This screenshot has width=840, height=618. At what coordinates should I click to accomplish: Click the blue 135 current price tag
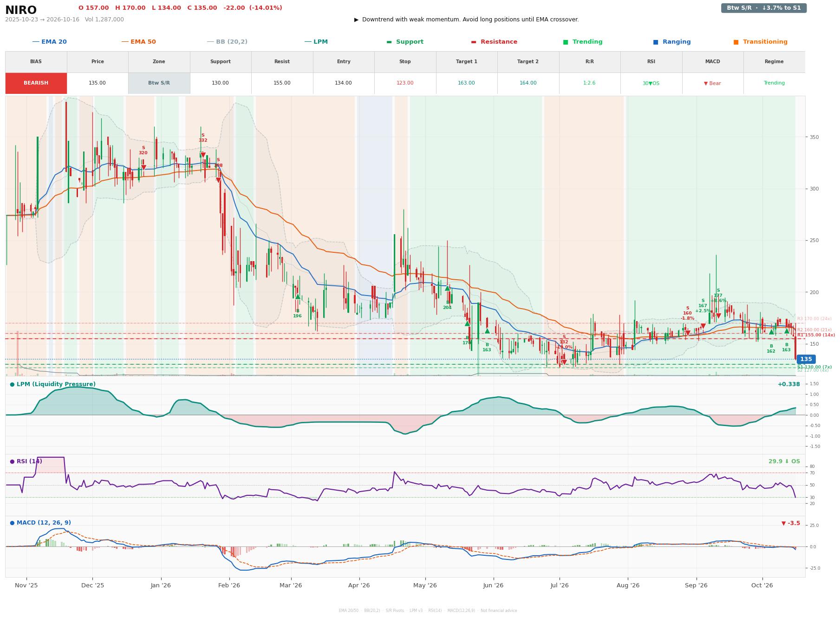[x=806, y=359]
